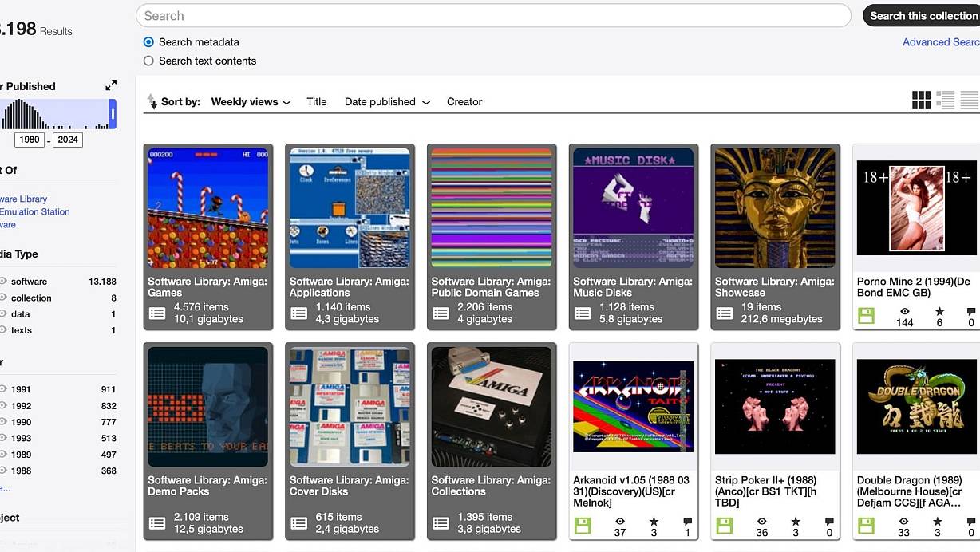Switch to extended list view icon
The width and height of the screenshot is (980, 552).
point(946,100)
